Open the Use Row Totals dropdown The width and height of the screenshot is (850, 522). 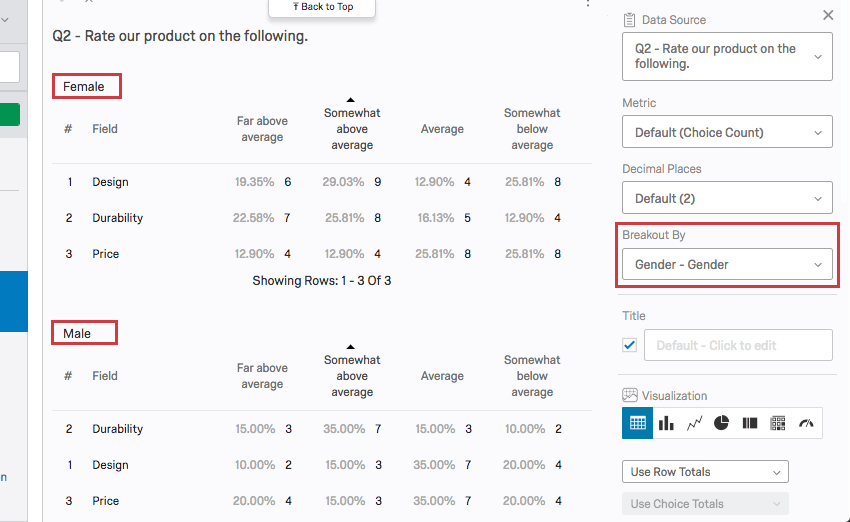705,472
